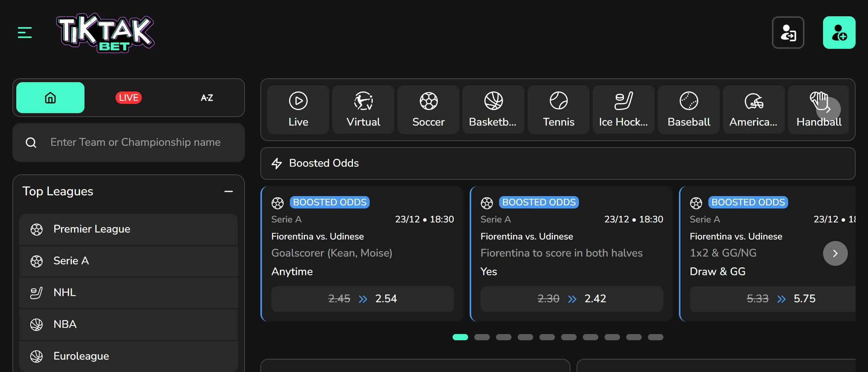868x372 pixels.
Task: Select the 2.54 boosted odds for Kean
Action: tap(362, 299)
